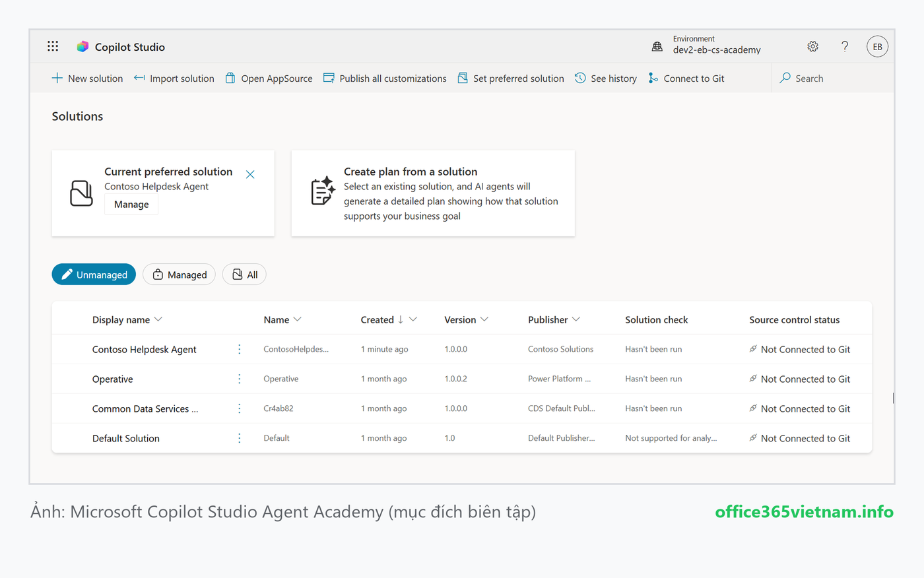Select the Unmanaged filter tab
The image size is (924, 578).
click(x=94, y=274)
